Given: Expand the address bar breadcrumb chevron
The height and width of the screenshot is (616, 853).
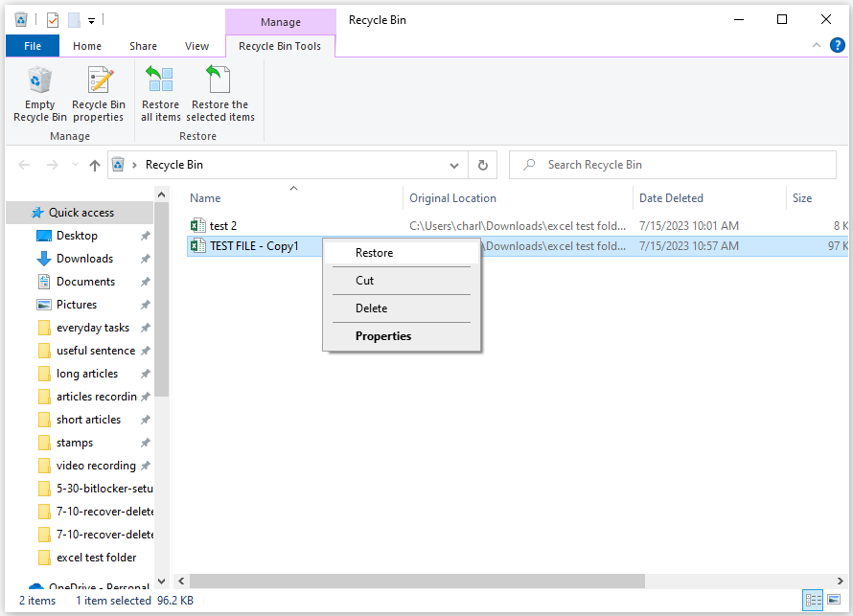Looking at the screenshot, I should pos(134,165).
